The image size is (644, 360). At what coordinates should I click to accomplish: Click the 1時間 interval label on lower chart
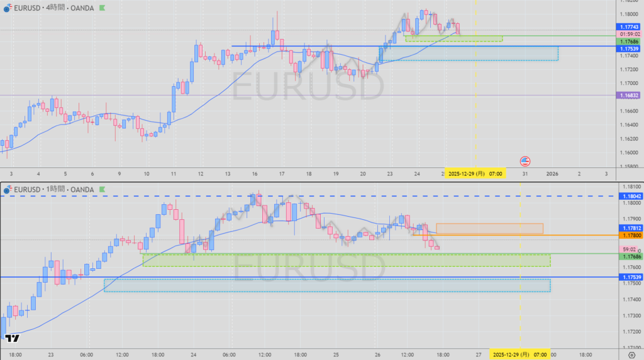coord(58,189)
